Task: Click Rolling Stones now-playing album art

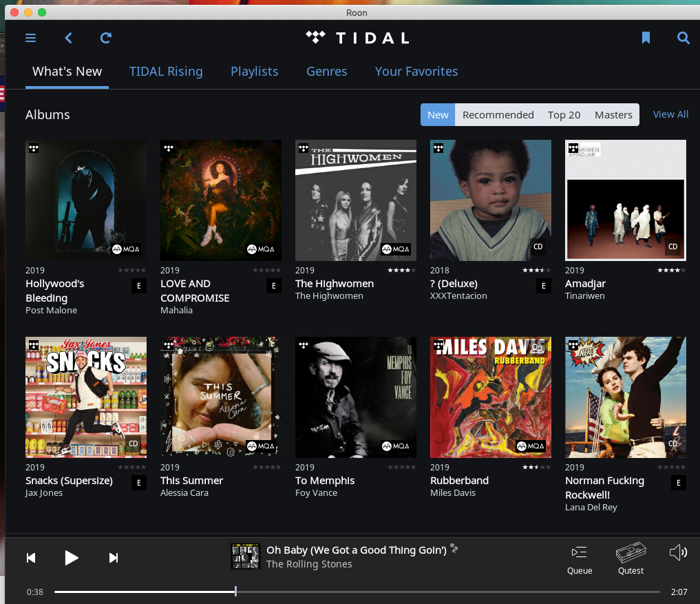Action: point(246,556)
